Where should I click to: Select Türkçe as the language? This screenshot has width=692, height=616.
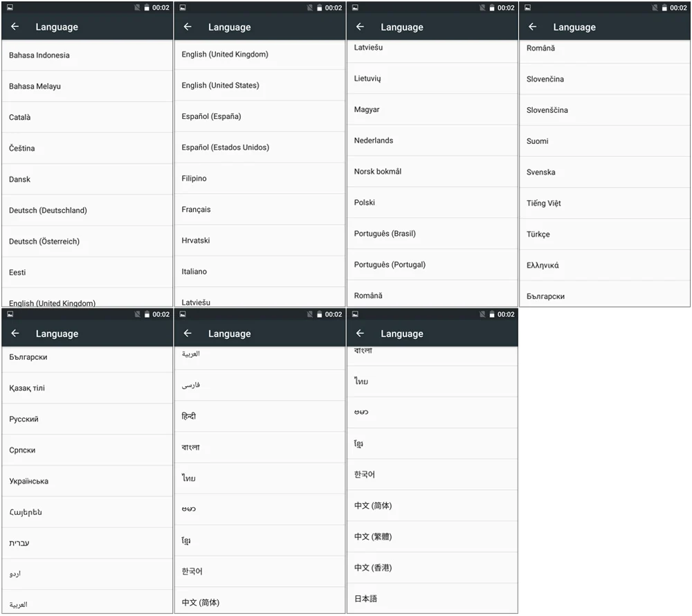pyautogui.click(x=605, y=235)
